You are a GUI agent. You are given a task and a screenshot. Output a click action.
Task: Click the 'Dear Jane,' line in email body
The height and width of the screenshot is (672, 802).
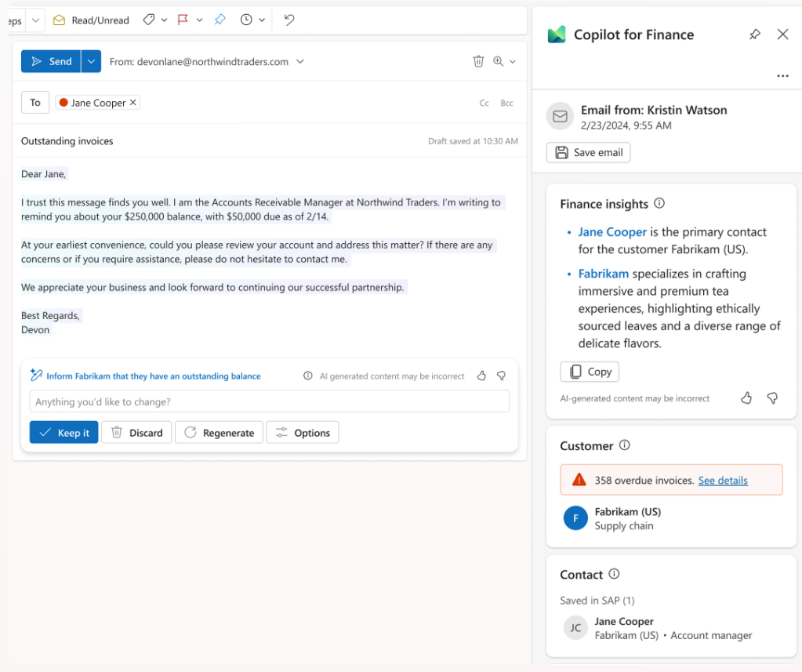point(43,174)
